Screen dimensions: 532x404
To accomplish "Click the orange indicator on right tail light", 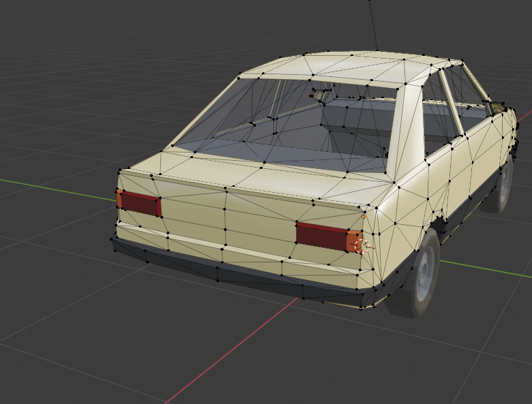I will (x=353, y=241).
